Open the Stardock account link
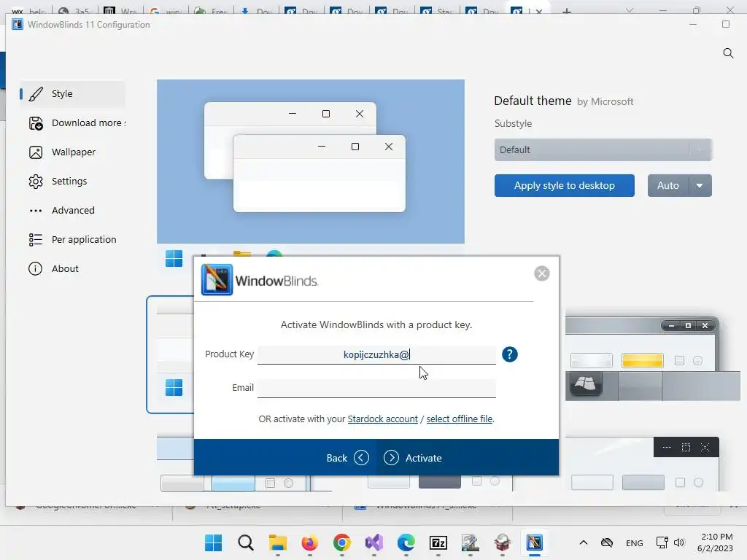 click(382, 419)
